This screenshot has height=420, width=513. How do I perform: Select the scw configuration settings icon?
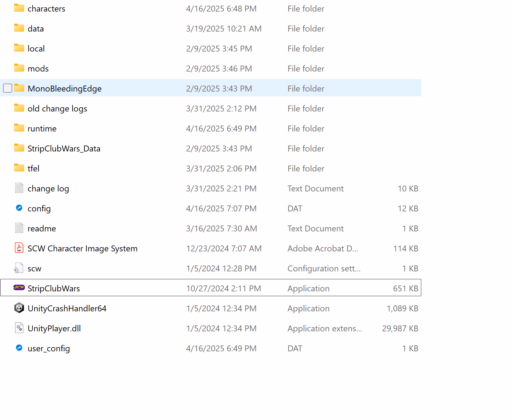point(19,268)
